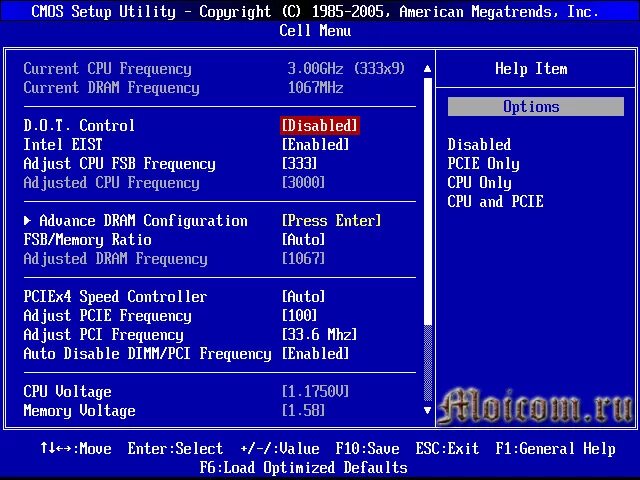Choose CPU Only option in Help panel

(480, 182)
